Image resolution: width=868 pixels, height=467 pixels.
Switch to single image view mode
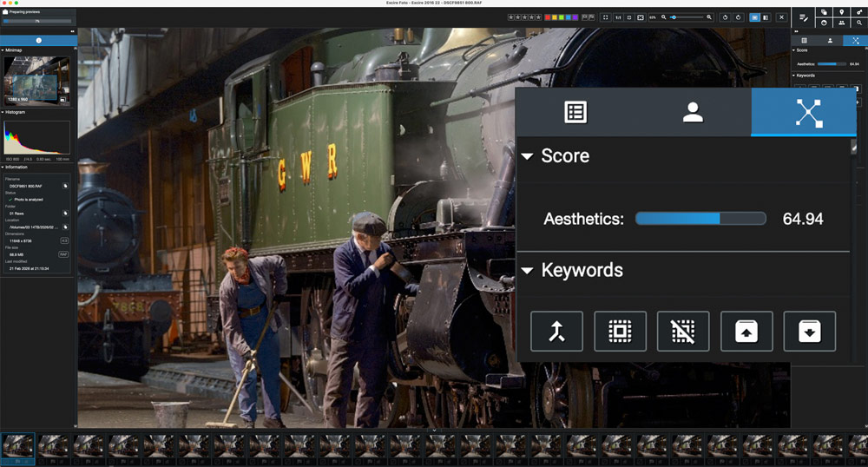(x=754, y=17)
